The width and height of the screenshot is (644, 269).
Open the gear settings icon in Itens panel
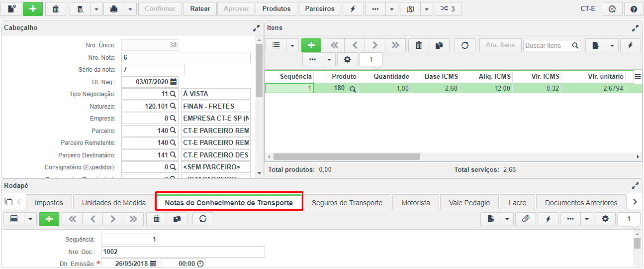(347, 59)
